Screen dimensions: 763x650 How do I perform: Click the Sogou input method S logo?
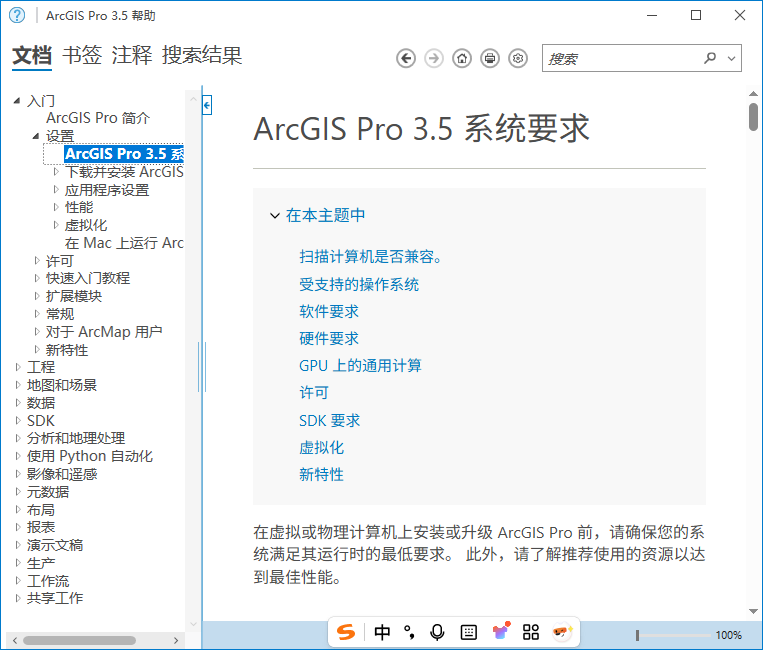[x=346, y=632]
